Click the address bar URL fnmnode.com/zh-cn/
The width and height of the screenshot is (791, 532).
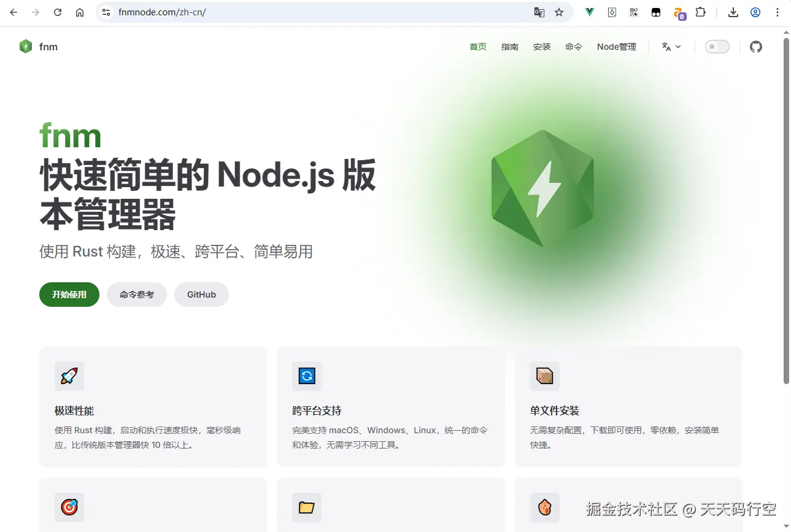coord(162,12)
